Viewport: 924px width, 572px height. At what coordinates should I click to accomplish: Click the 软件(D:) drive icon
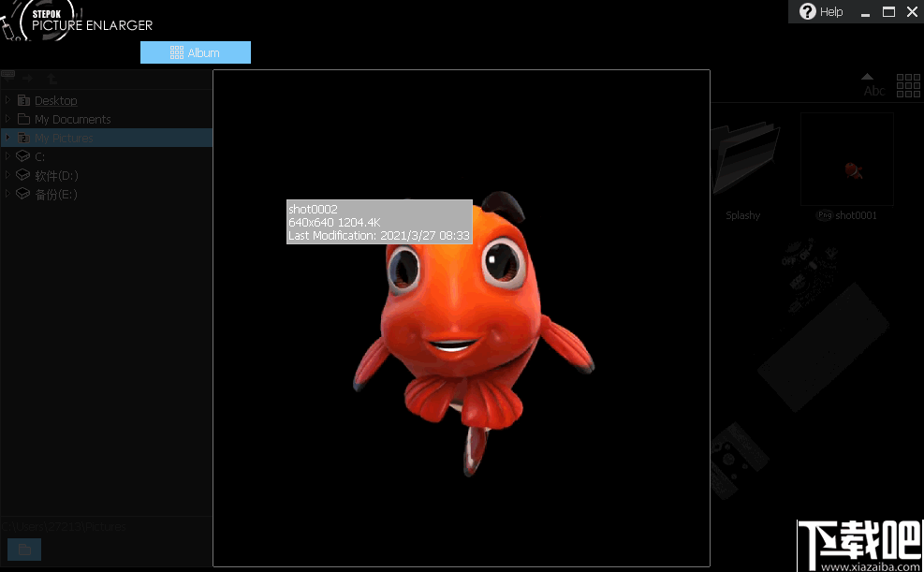click(23, 175)
